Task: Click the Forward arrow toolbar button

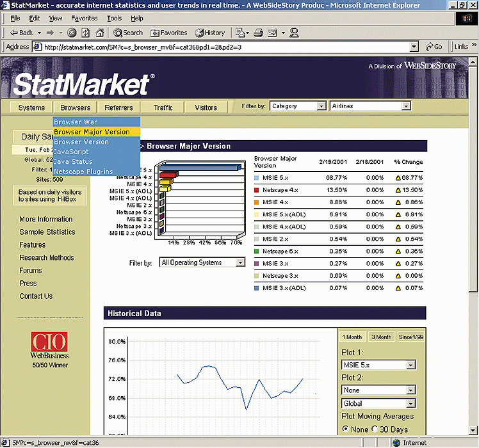Action: pyautogui.click(x=51, y=33)
